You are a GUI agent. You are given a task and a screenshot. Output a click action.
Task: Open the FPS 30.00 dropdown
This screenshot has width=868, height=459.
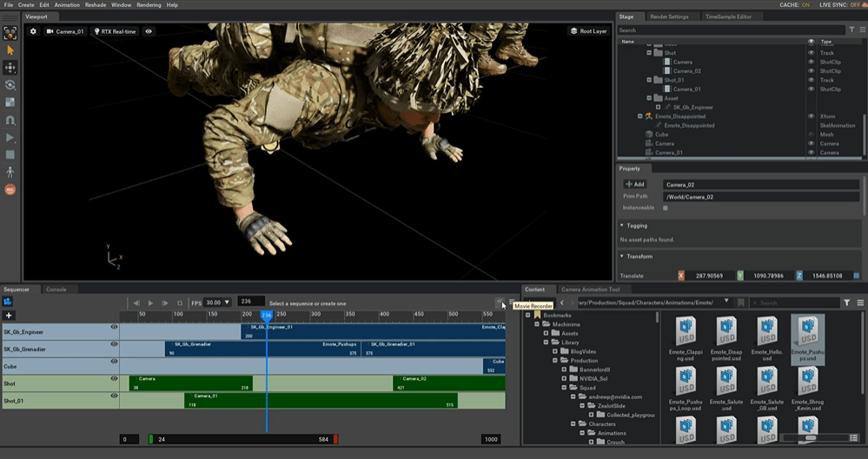pos(219,303)
